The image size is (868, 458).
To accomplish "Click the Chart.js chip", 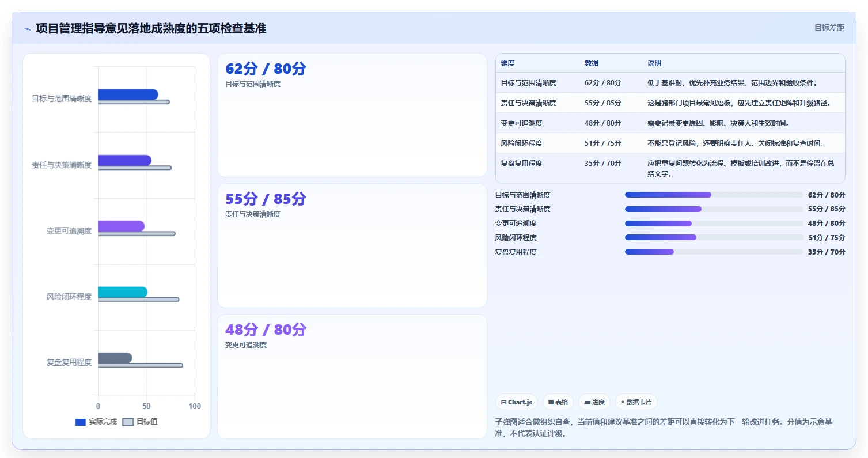I will pos(516,402).
